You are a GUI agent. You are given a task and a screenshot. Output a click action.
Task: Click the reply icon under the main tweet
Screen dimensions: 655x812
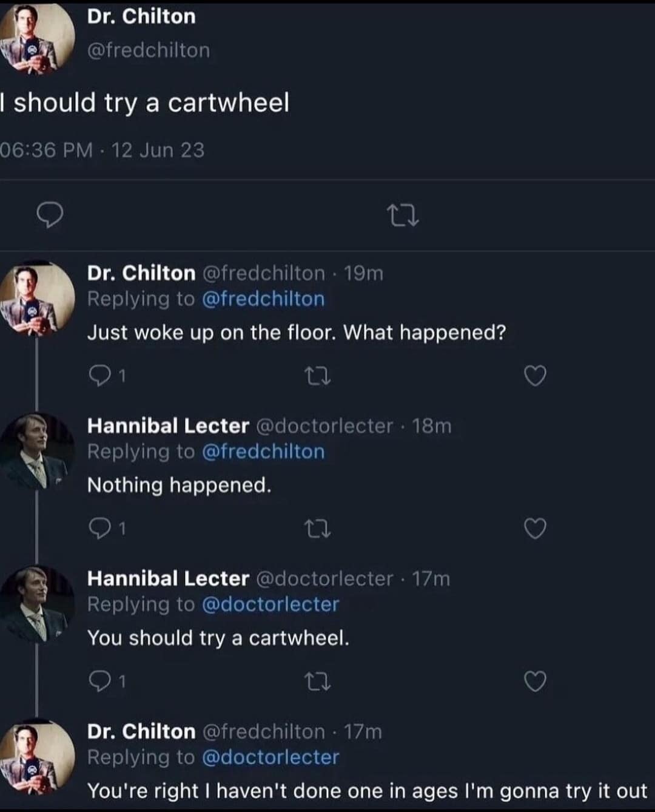50,215
